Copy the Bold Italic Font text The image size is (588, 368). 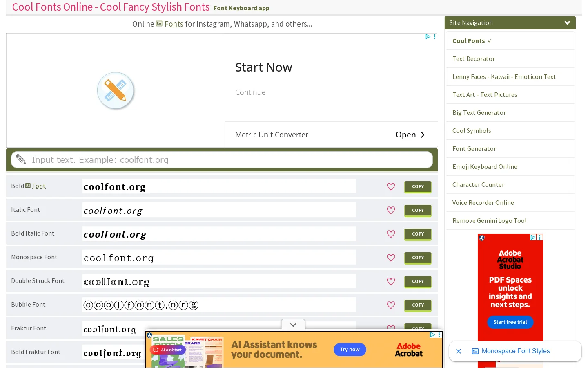pos(418,234)
